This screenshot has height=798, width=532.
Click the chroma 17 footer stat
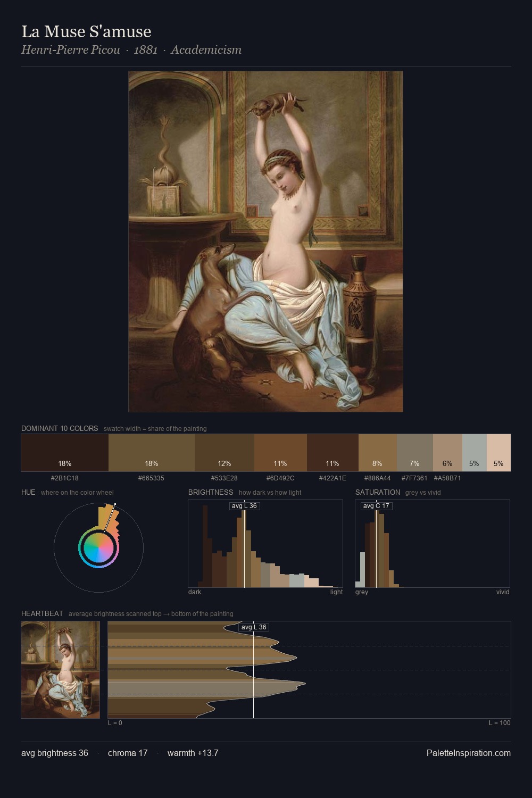click(x=128, y=753)
